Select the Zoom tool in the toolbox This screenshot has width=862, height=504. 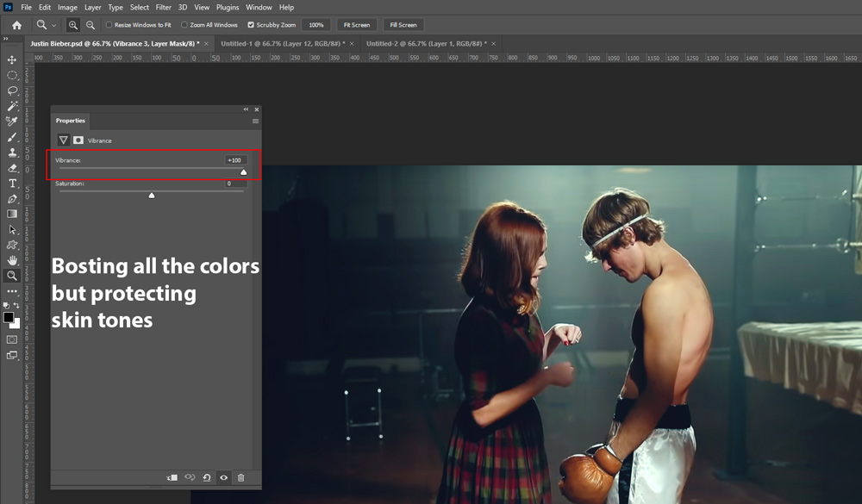[x=11, y=276]
